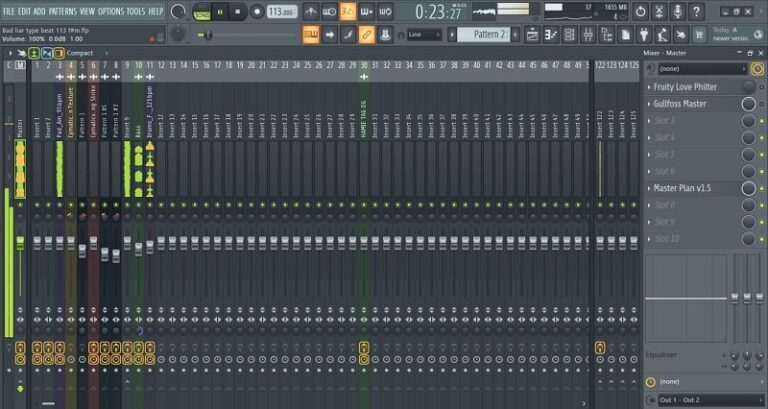The height and width of the screenshot is (409, 768).
Task: Click the Record button in the transport
Action: coord(257,11)
